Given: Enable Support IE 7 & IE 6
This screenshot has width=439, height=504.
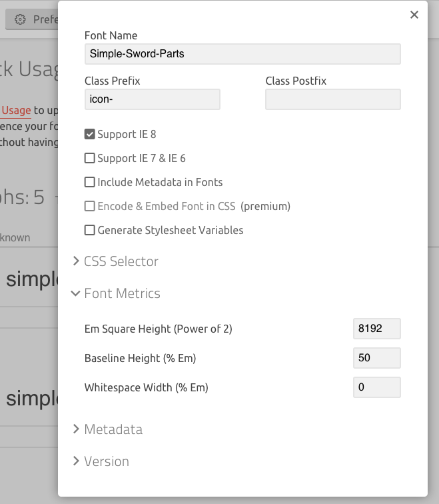Looking at the screenshot, I should tap(89, 159).
